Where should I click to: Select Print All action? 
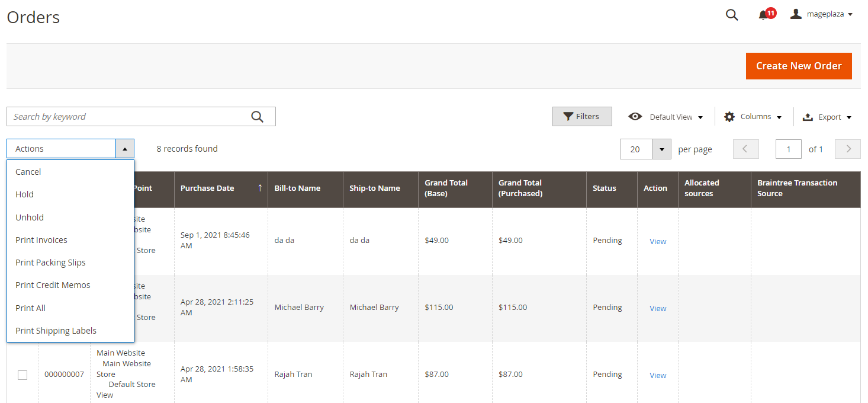click(70, 308)
